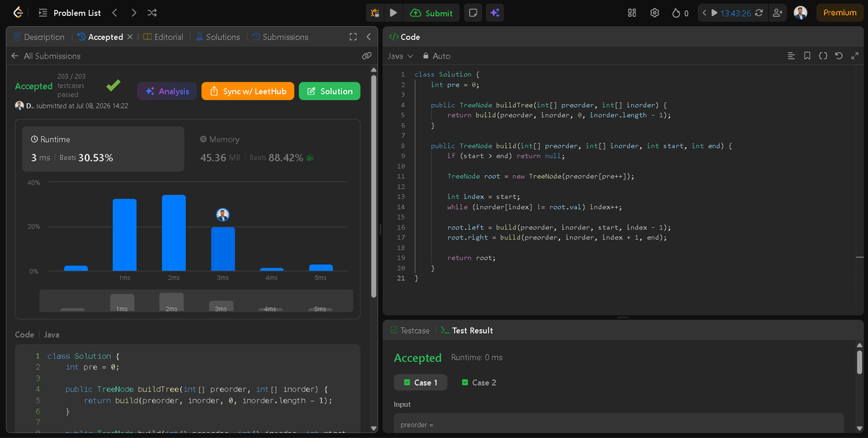Open the Analysis button
This screenshot has width=868, height=438.
click(167, 91)
